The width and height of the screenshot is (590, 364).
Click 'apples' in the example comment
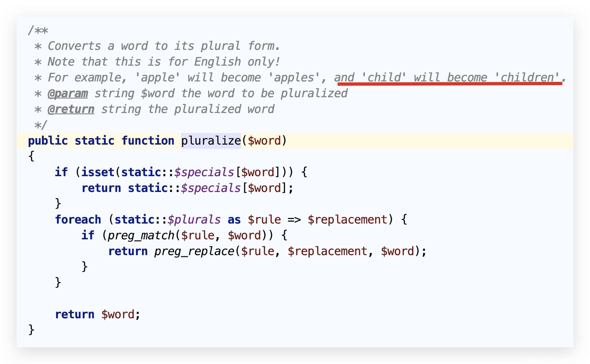click(x=294, y=78)
